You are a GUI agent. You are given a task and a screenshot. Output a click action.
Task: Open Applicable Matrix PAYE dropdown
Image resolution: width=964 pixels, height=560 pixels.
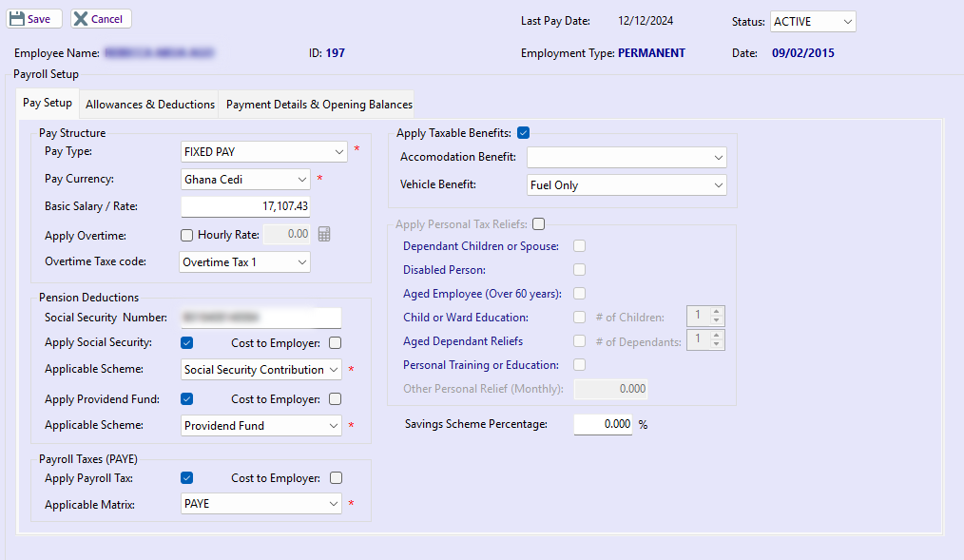pos(261,504)
